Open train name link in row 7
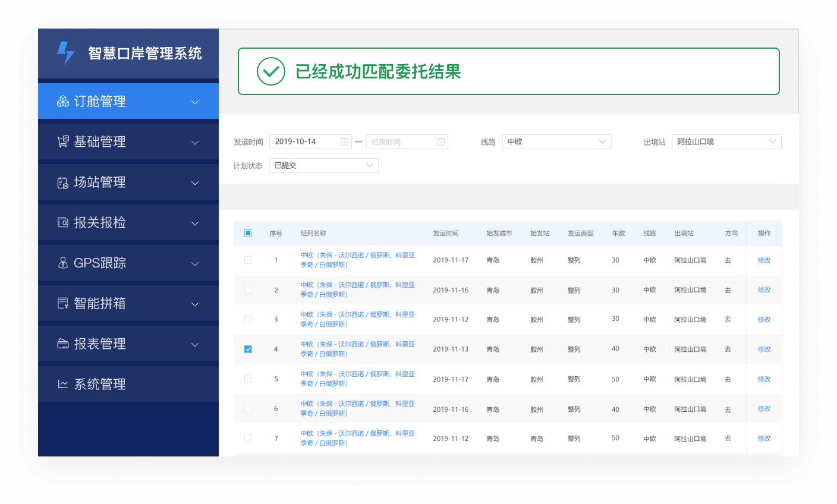837x504 pixels. (x=357, y=438)
